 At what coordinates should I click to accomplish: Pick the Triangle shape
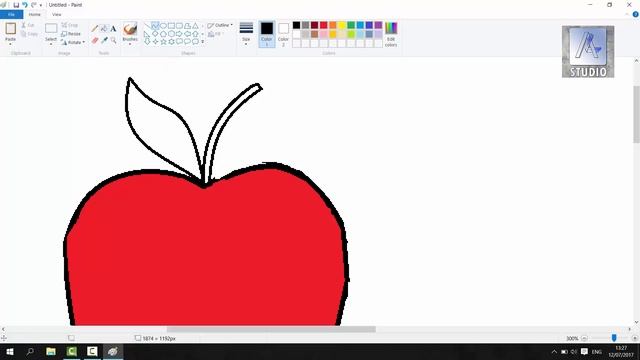(196, 26)
